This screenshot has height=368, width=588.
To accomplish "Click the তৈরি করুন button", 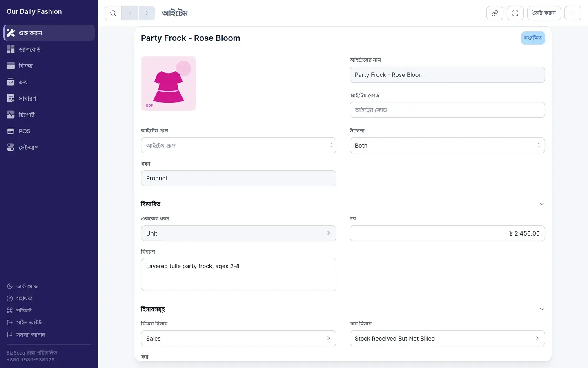I will [544, 13].
